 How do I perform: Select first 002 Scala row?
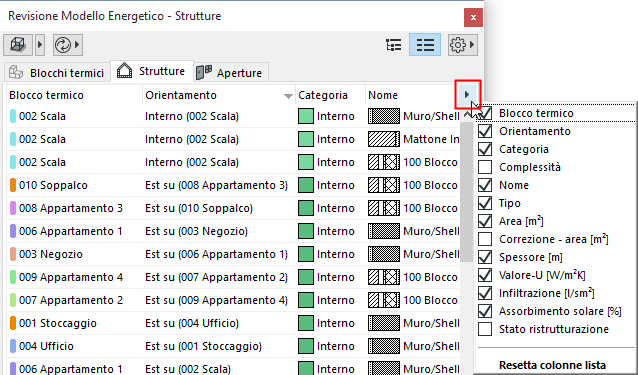click(x=233, y=116)
